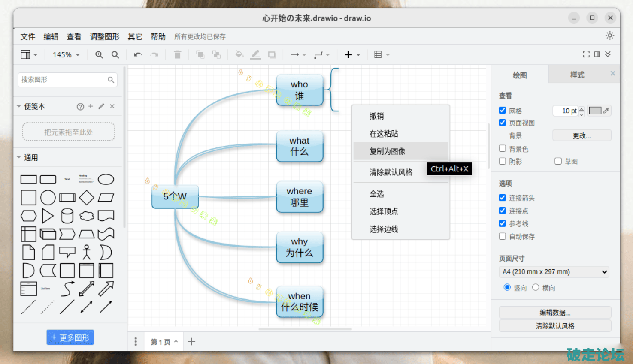Add a new page with plus icon
This screenshot has width=633, height=364.
coord(191,342)
